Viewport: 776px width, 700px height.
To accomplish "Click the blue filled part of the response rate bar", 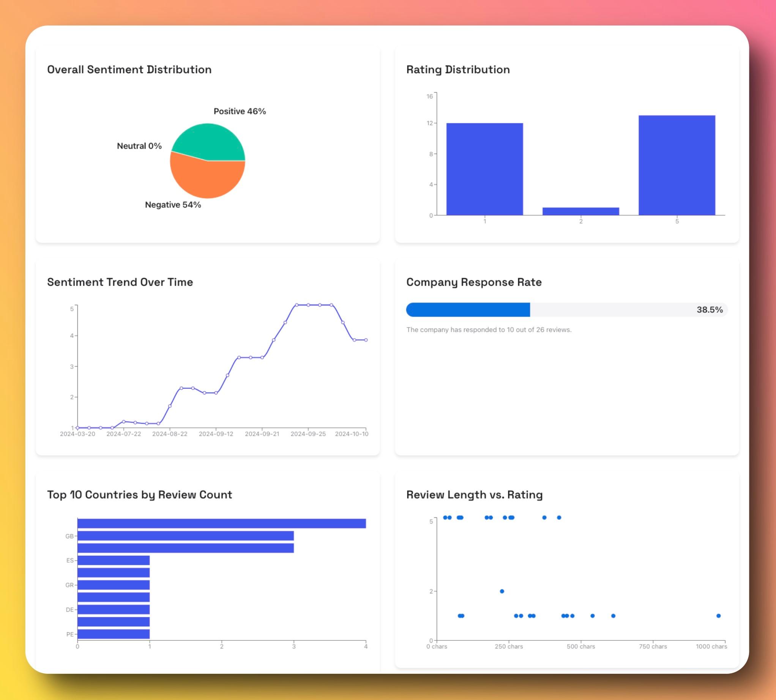I will 468,310.
